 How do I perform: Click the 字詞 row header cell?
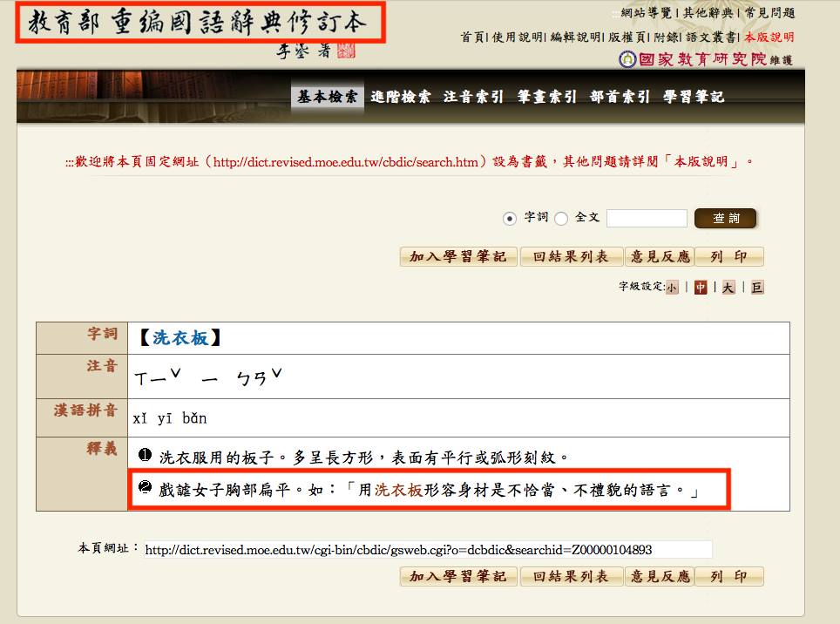[x=82, y=338]
